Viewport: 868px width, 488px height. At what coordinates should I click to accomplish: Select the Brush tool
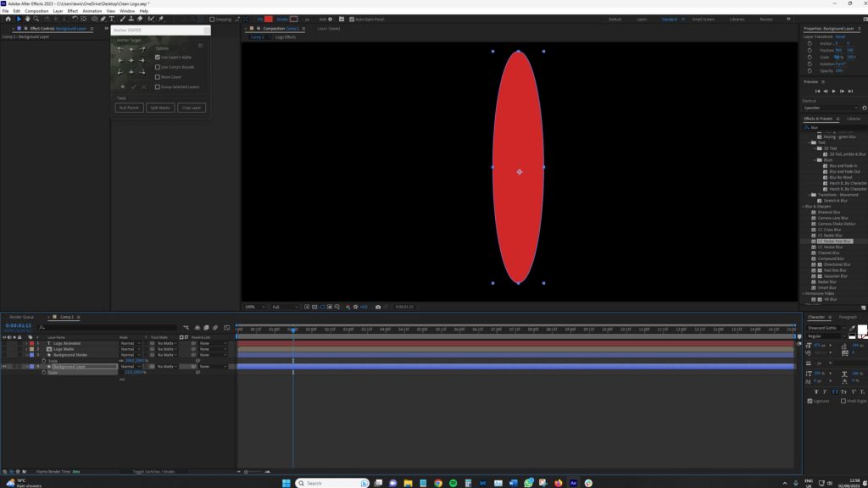tap(123, 19)
